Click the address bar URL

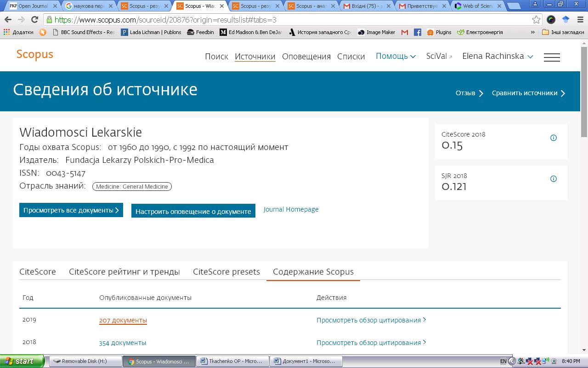(165, 20)
